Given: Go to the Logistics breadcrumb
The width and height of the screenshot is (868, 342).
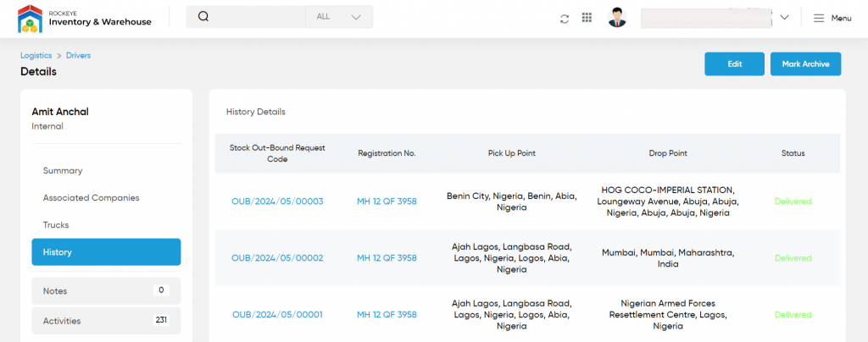Looking at the screenshot, I should click(36, 55).
